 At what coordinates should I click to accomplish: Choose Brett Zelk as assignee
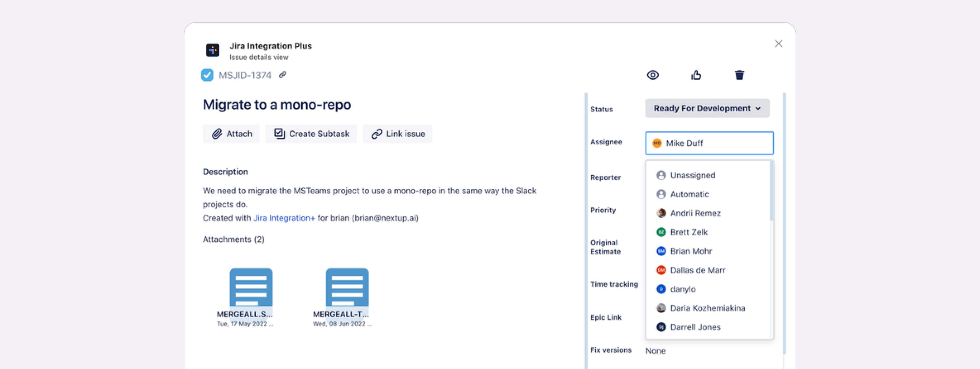708,232
